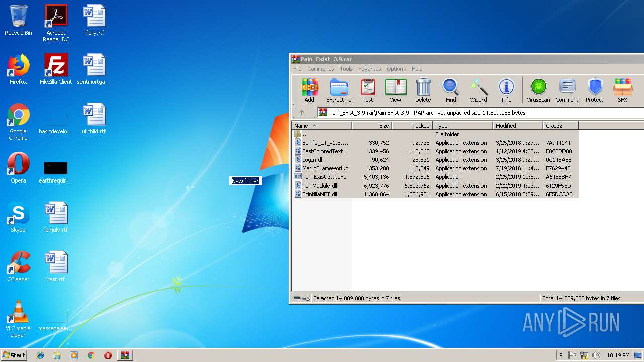Viewport: 644px width, 362px height.
Task: Sort files by Size column header
Action: (372, 126)
